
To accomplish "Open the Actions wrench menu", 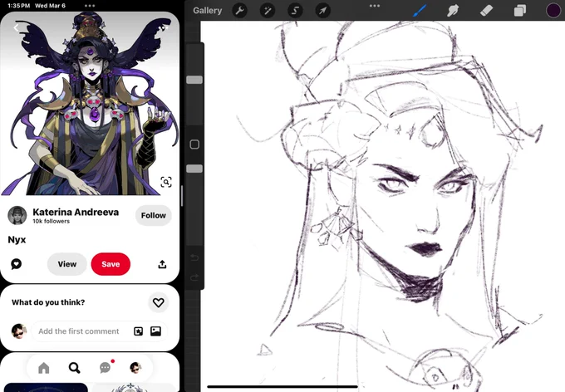I will [x=239, y=11].
